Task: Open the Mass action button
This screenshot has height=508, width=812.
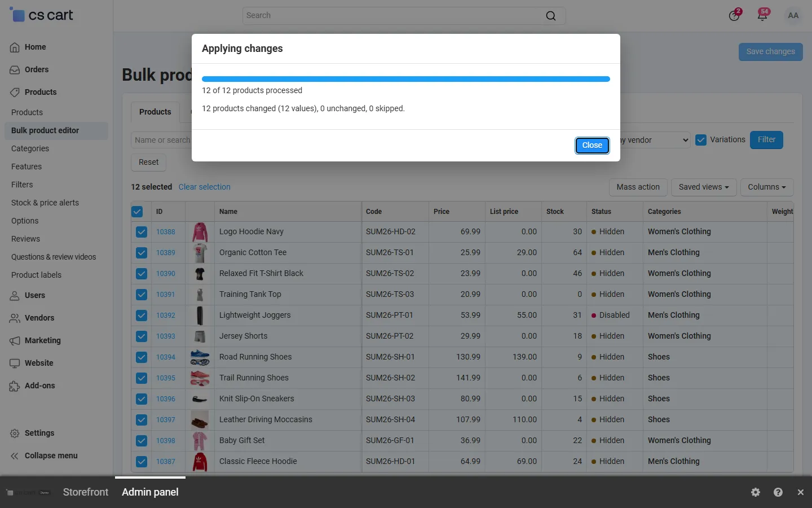Action: pos(638,187)
